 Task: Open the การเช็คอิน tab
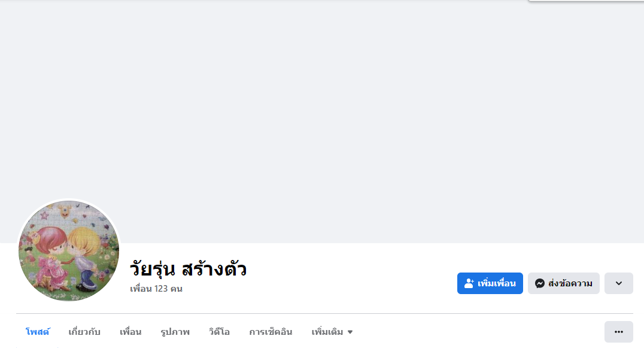(x=271, y=332)
